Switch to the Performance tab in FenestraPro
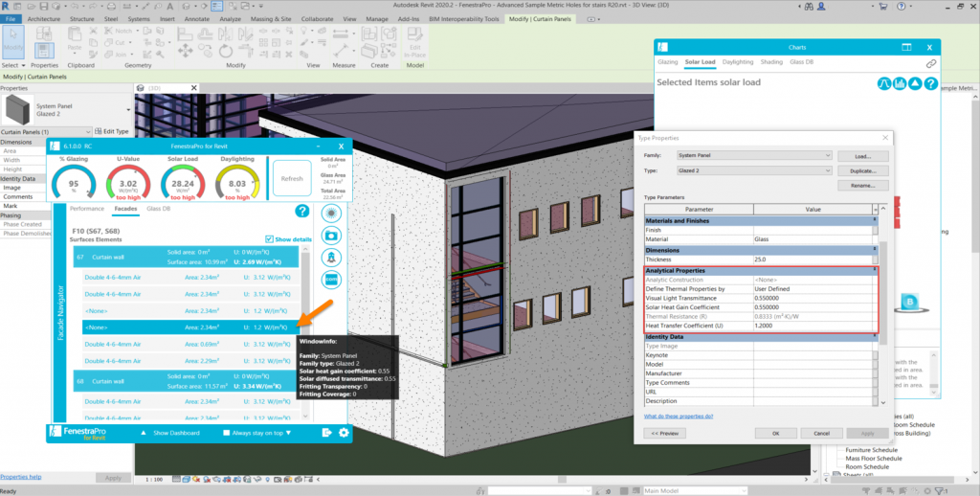This screenshot has width=980, height=496. 87,209
